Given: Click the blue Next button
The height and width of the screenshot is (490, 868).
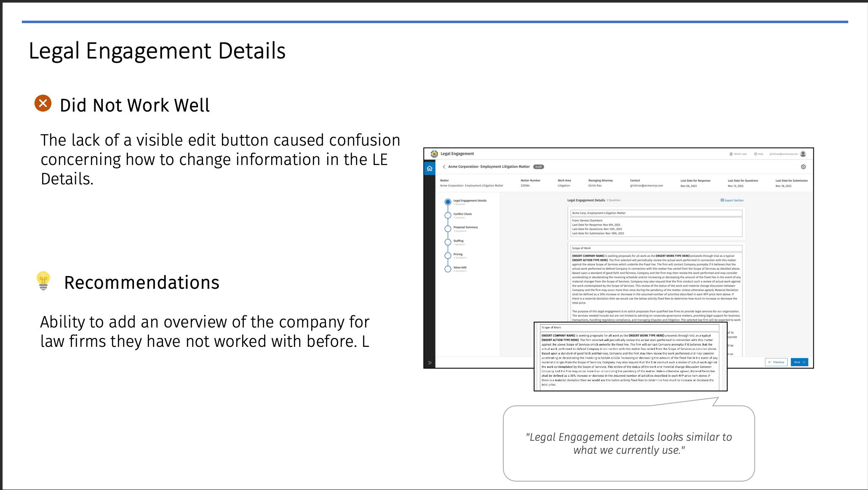Looking at the screenshot, I should pyautogui.click(x=799, y=362).
